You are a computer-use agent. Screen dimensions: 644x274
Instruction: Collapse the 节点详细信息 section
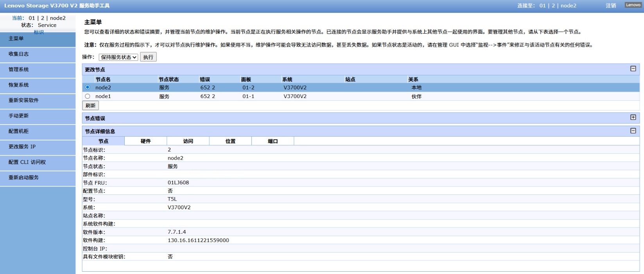click(633, 131)
